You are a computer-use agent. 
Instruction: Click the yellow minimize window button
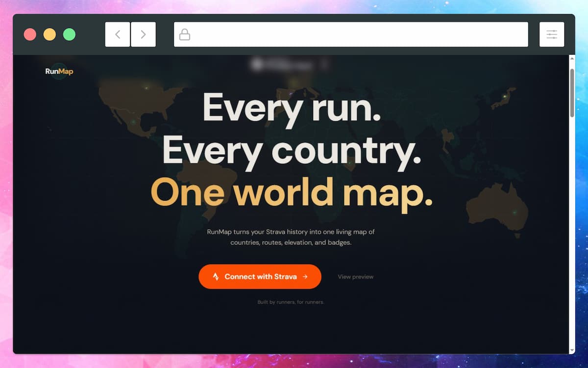(49, 34)
